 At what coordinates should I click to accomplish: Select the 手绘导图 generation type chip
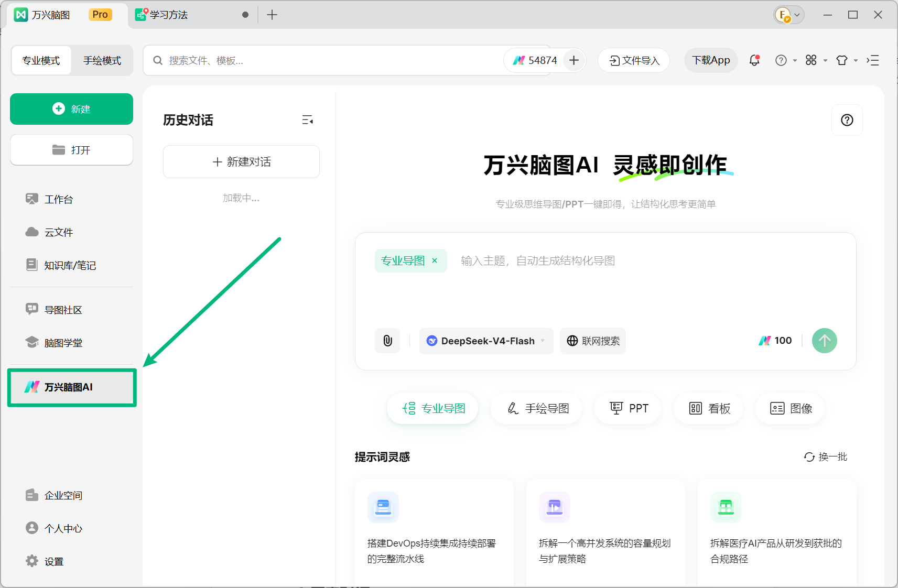coord(537,408)
